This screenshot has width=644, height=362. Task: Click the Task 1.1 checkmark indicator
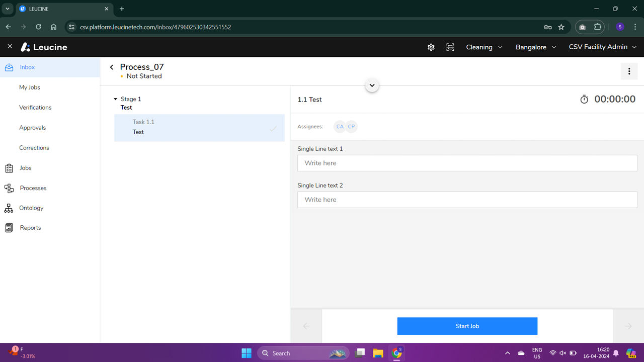click(273, 128)
